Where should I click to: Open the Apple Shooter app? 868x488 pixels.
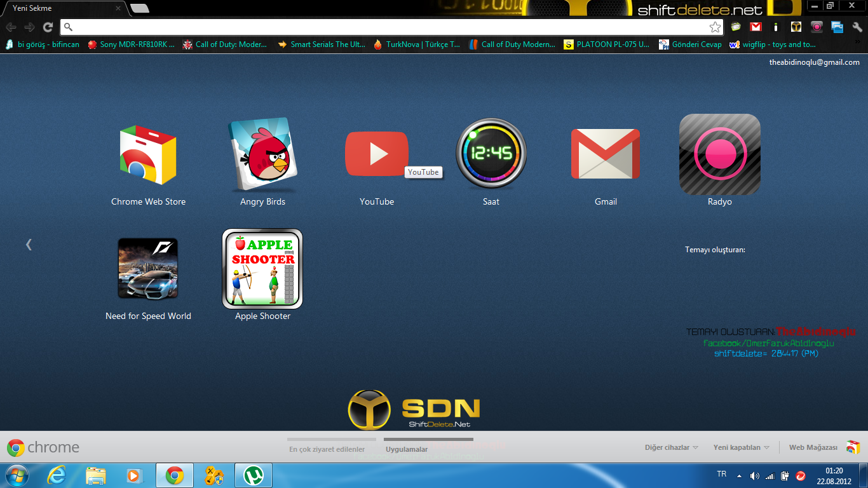(262, 268)
